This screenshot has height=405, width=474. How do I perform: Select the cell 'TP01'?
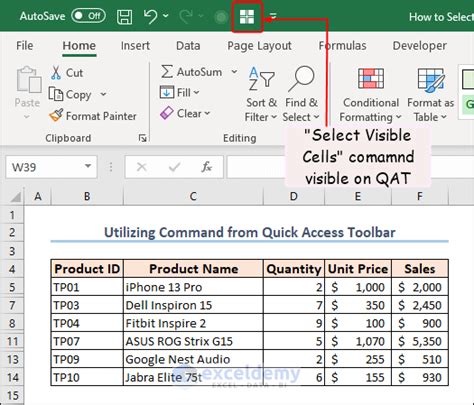tap(87, 287)
